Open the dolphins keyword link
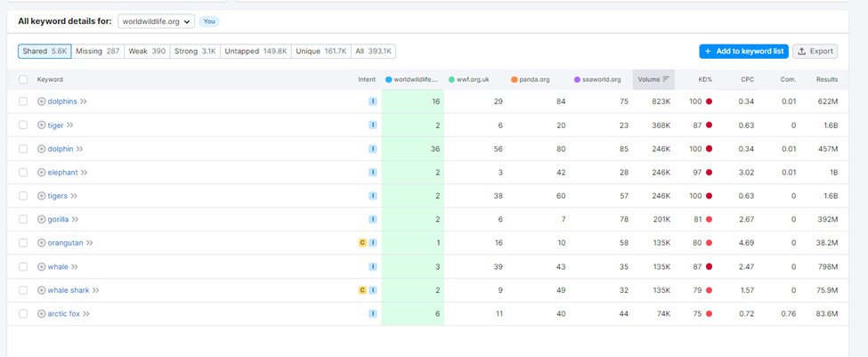 [62, 101]
